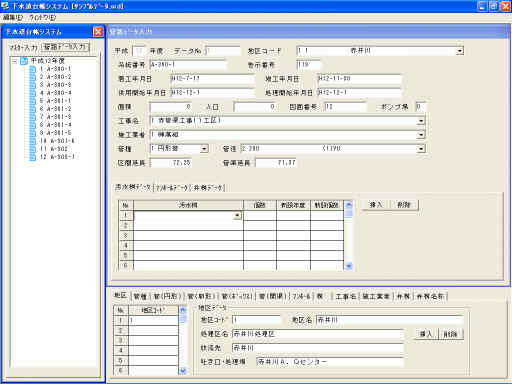This screenshot has width=512, height=384.
Task: Click the 地区名 input field
Action: click(x=389, y=320)
